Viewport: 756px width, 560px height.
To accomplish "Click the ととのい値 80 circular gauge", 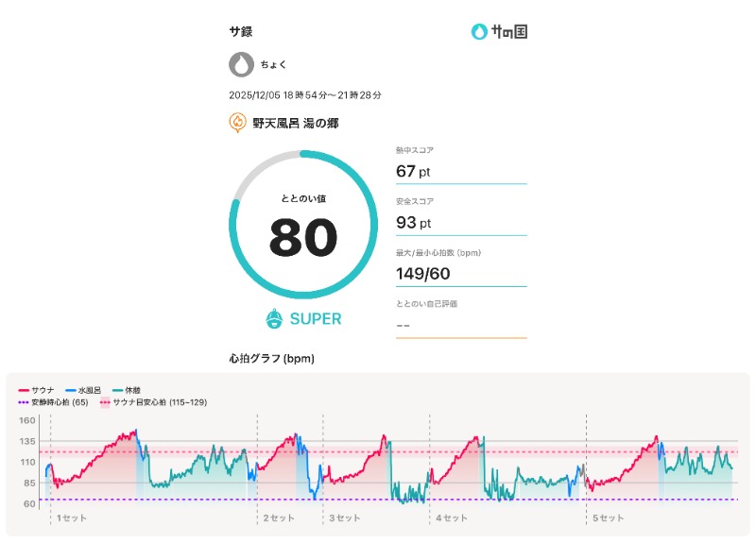I will point(302,227).
